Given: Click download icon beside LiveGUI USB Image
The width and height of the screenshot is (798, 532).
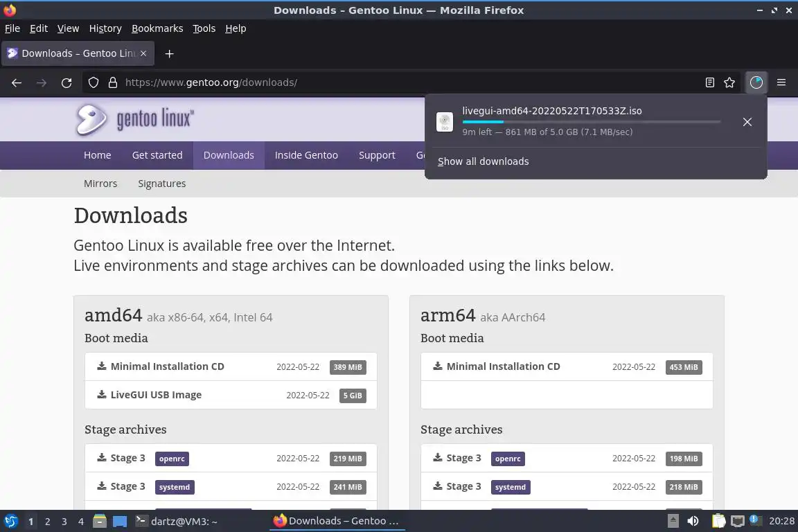Looking at the screenshot, I should click(102, 395).
